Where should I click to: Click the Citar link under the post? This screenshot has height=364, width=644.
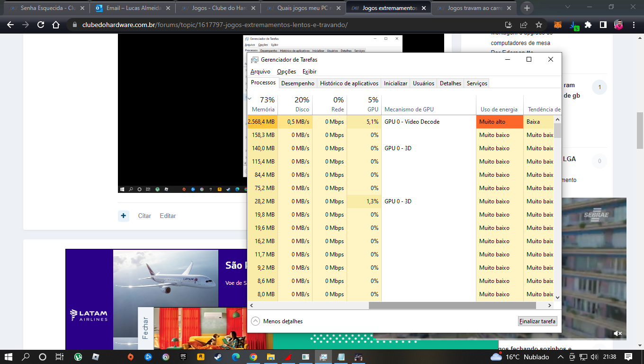[x=144, y=216]
